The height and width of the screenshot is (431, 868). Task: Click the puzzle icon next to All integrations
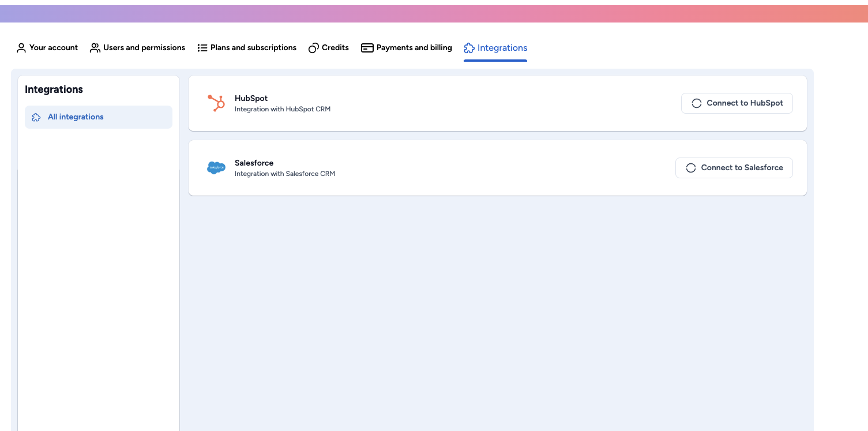tap(36, 117)
